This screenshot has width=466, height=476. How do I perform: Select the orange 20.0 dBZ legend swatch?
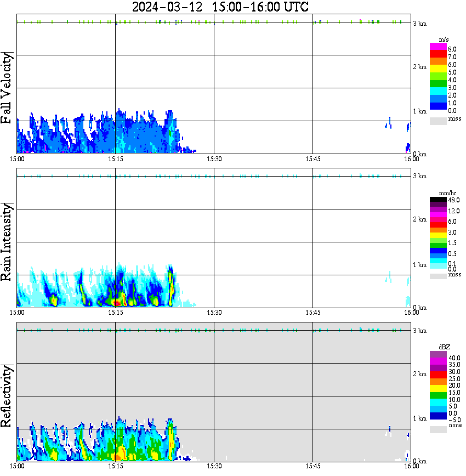point(438,382)
